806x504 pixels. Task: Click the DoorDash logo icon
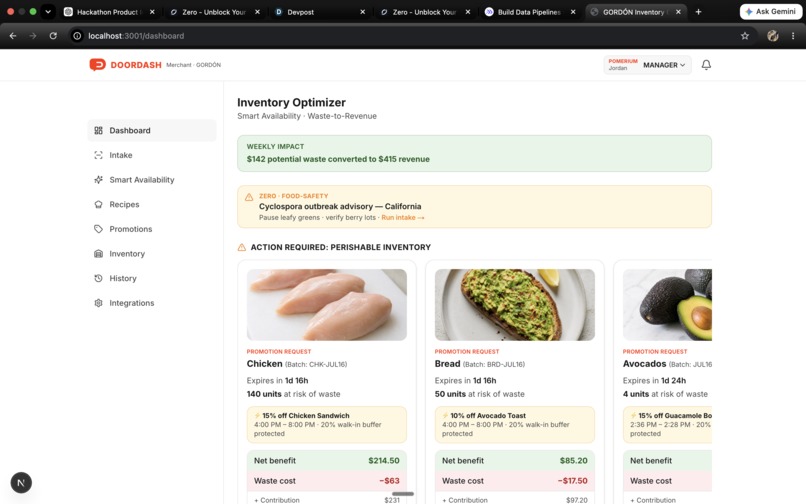(x=97, y=65)
